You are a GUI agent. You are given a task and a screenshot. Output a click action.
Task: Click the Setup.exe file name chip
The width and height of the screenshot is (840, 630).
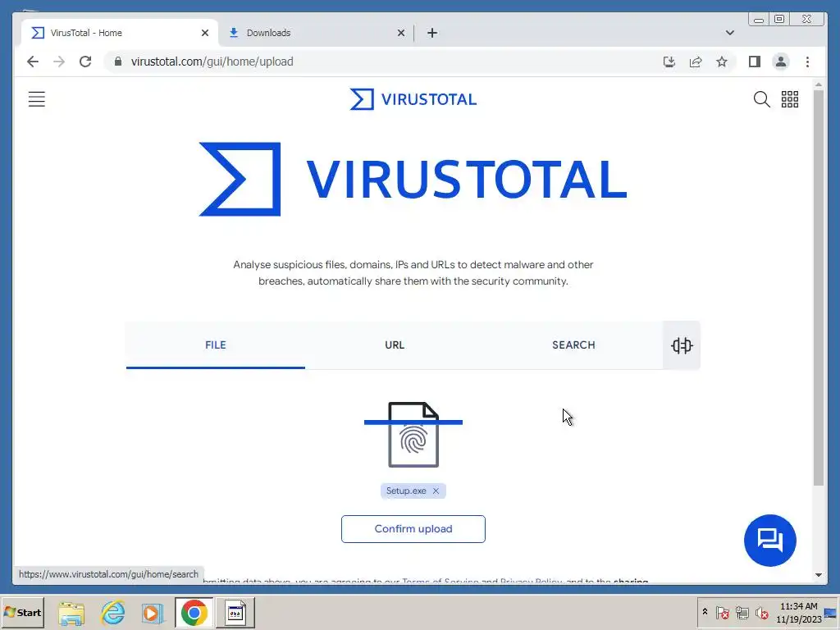(x=406, y=491)
